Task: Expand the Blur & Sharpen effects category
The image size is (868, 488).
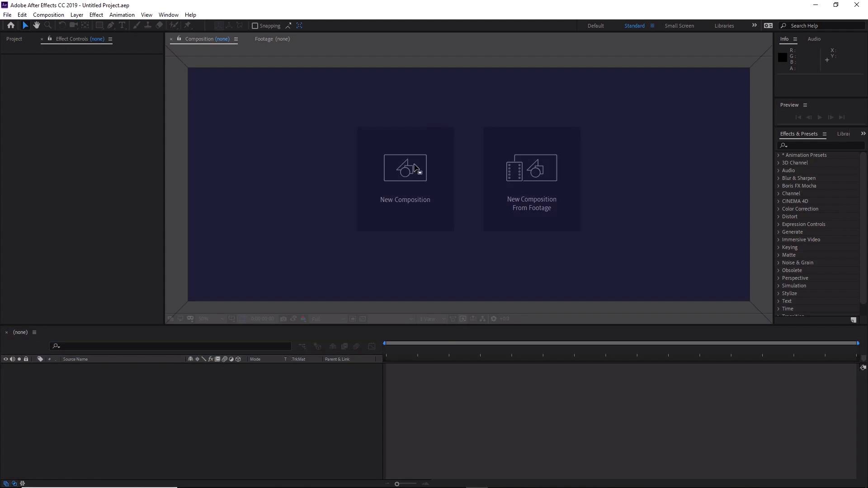Action: tap(778, 178)
